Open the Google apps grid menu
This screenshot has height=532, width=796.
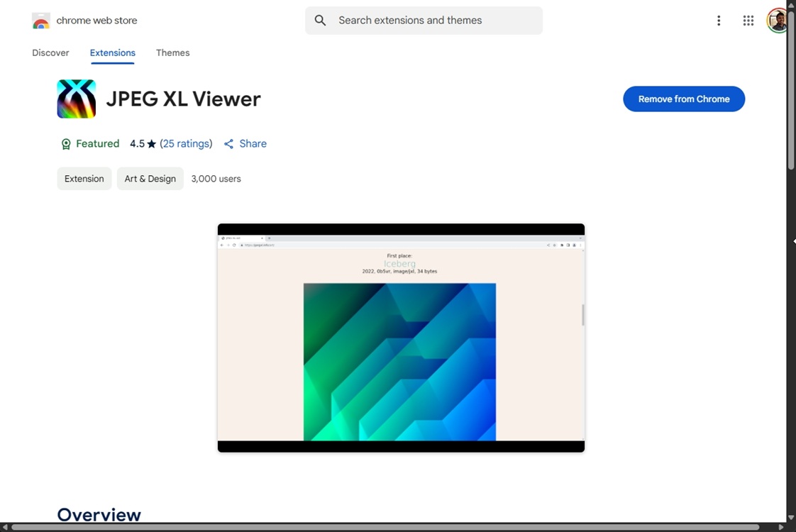[748, 20]
